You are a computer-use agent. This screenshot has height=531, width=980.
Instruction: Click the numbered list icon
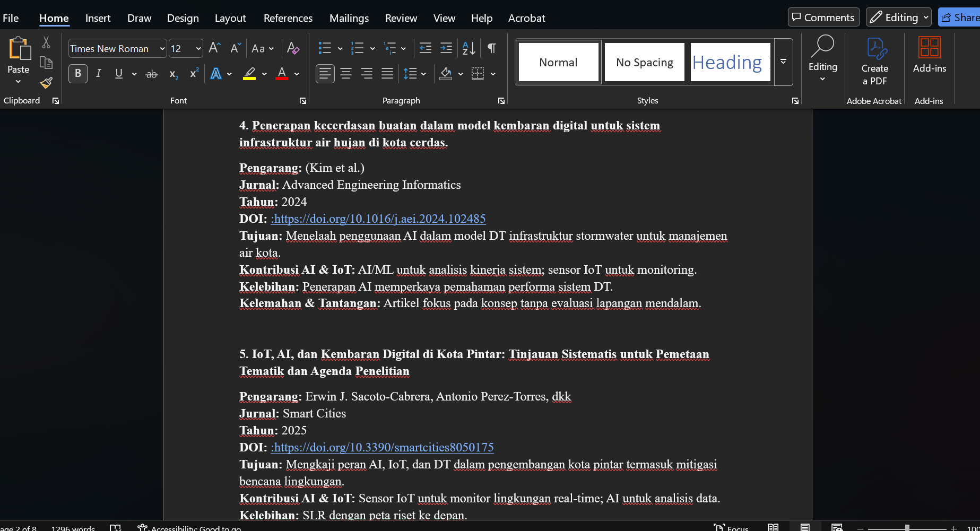click(358, 48)
